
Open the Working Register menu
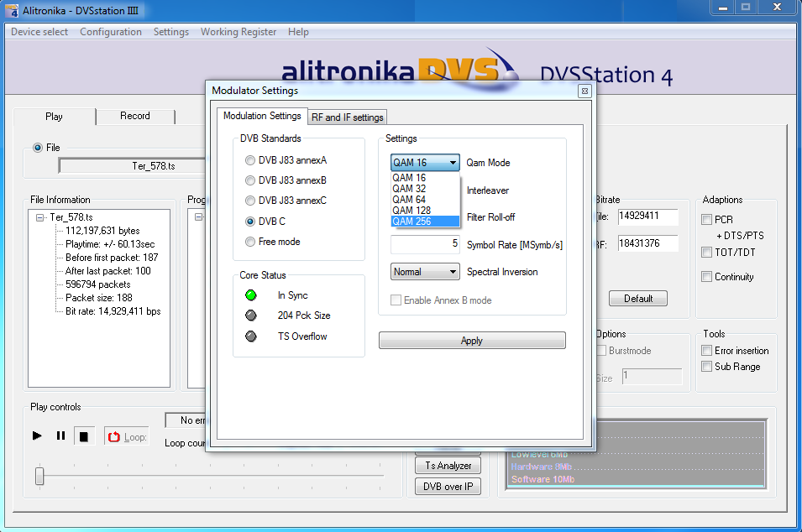tap(238, 32)
